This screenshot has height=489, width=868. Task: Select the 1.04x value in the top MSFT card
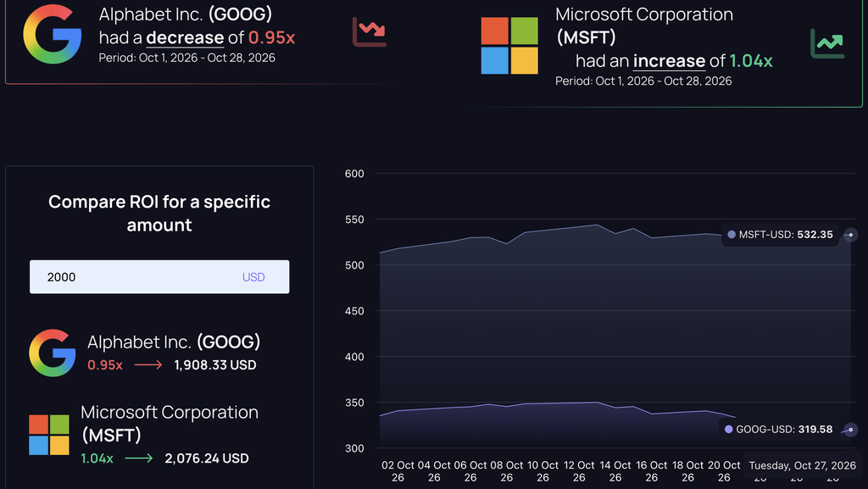751,61
